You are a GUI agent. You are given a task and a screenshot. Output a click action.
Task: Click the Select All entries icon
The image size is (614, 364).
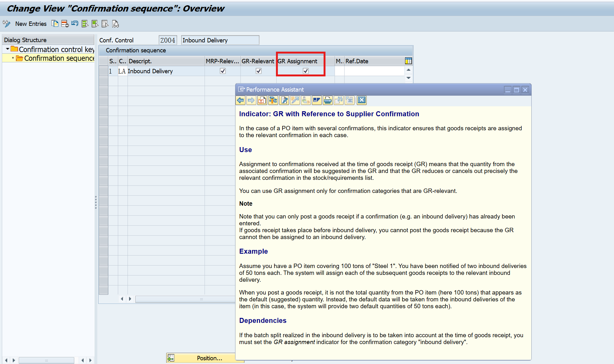85,24
